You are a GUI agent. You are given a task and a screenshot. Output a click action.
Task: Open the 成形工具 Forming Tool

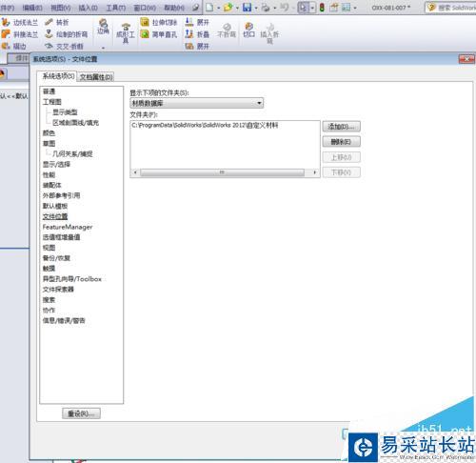click(126, 32)
